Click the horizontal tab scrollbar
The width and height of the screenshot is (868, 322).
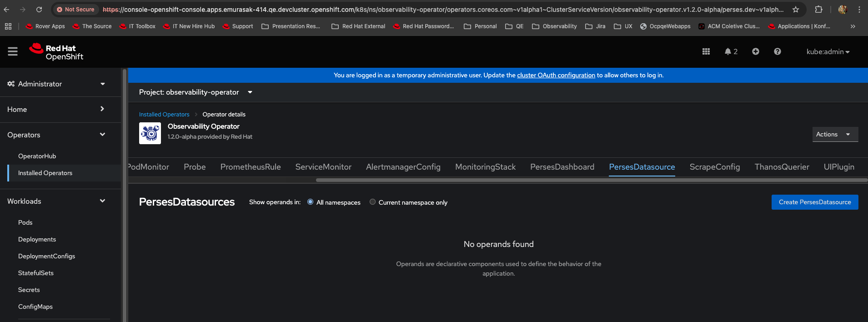point(592,180)
